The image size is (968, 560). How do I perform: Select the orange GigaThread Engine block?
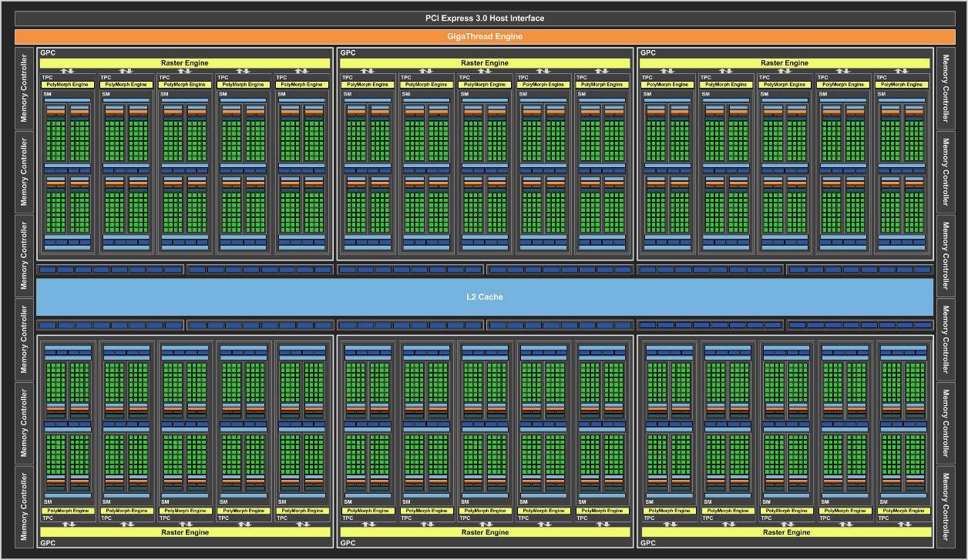(x=484, y=36)
